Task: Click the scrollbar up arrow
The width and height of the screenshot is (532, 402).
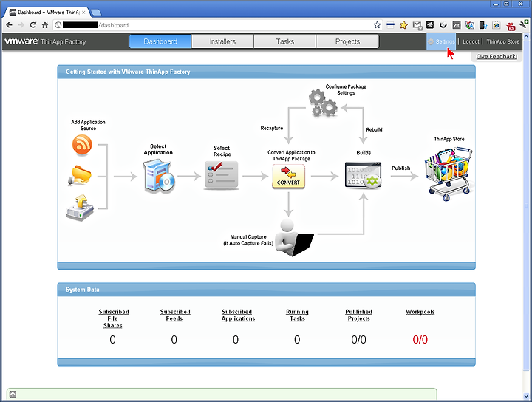Action: (x=526, y=36)
